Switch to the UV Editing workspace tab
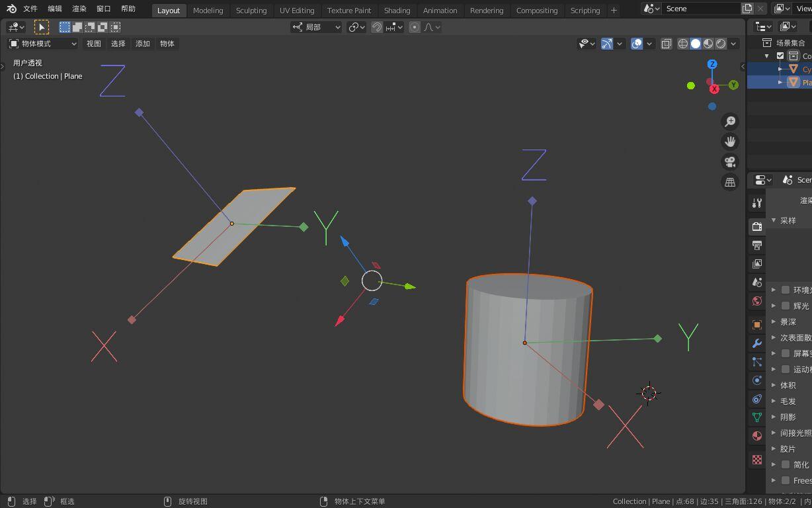Viewport: 812px width, 508px height. 297,10
